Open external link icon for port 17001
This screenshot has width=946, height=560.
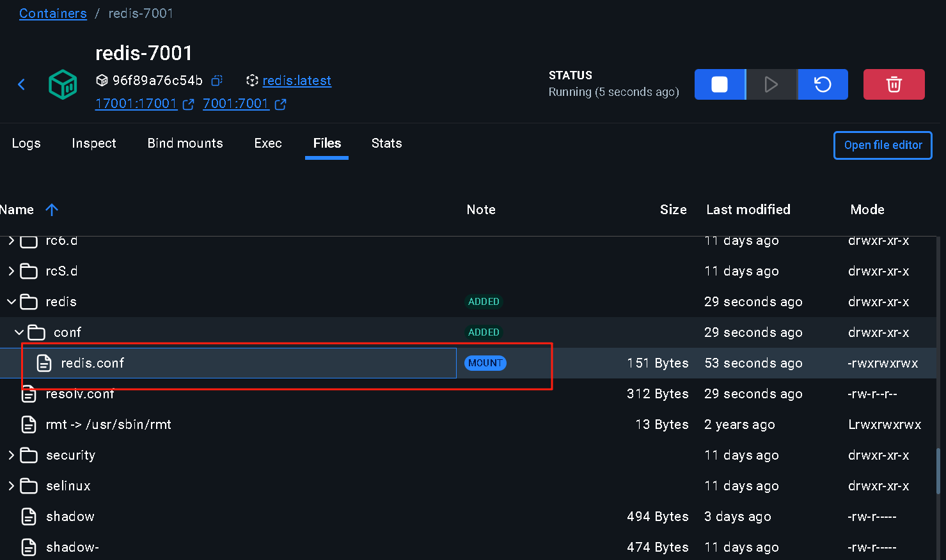pyautogui.click(x=188, y=104)
